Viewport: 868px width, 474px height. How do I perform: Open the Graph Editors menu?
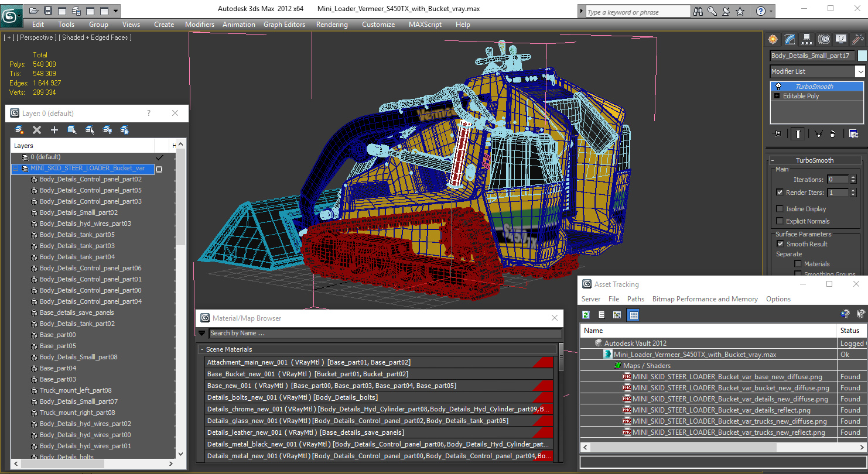(285, 25)
